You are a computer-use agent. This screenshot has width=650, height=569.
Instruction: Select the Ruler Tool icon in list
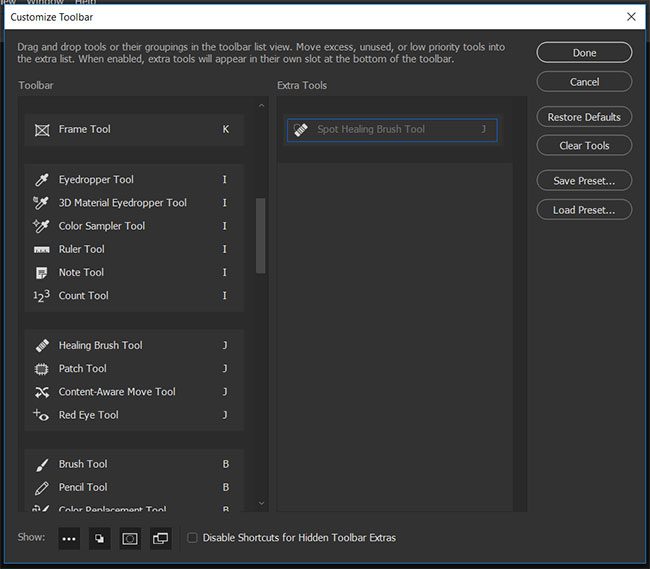click(x=42, y=250)
